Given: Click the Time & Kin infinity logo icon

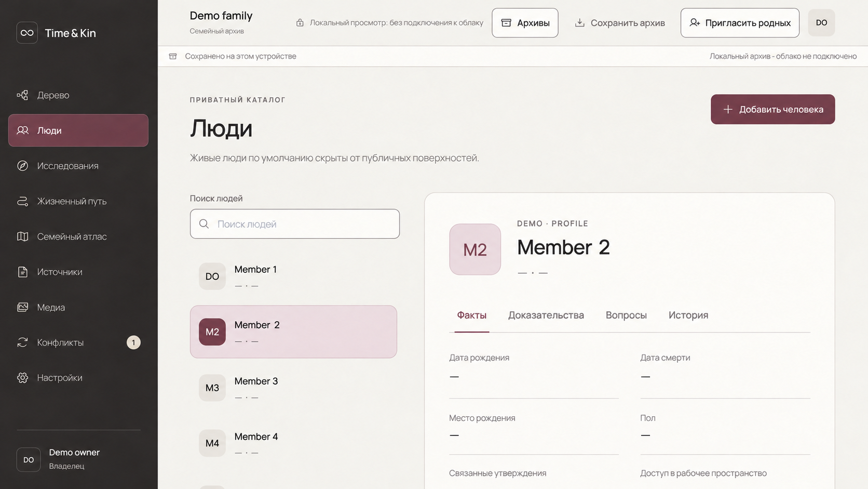Looking at the screenshot, I should [x=27, y=33].
